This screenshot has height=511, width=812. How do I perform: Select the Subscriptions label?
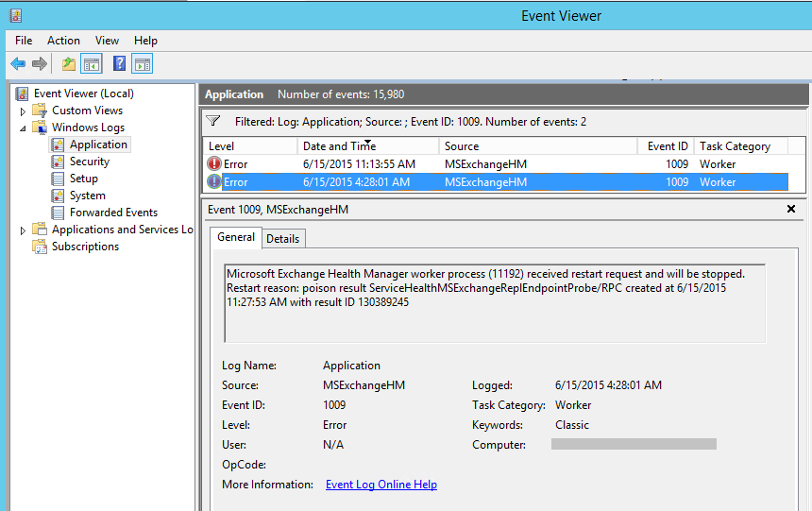[x=85, y=247]
